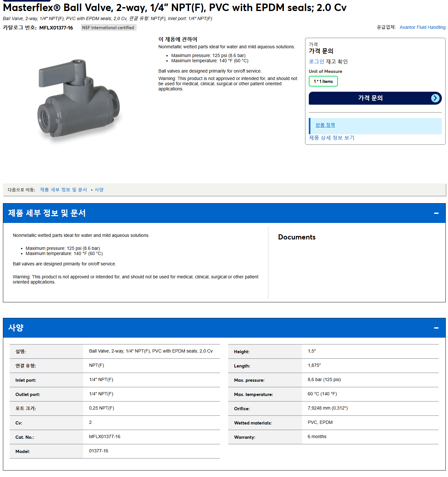
Task: Select the catalog number MFLX01377-16 text
Action: tap(56, 28)
